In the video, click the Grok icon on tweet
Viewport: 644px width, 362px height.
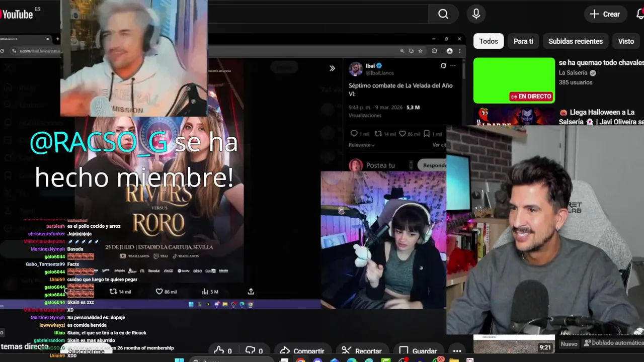[x=443, y=66]
